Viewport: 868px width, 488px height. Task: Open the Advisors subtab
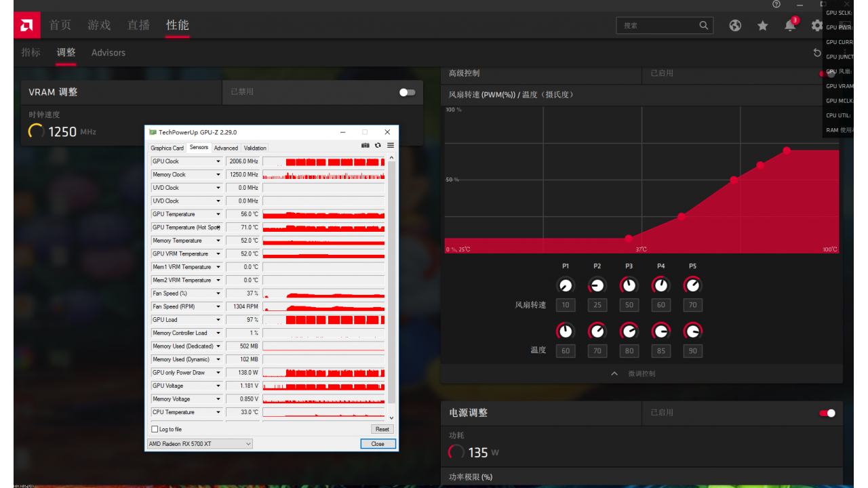tap(108, 52)
